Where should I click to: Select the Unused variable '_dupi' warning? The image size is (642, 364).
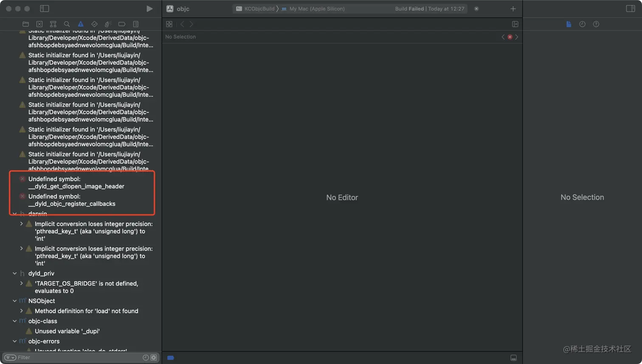pos(67,331)
